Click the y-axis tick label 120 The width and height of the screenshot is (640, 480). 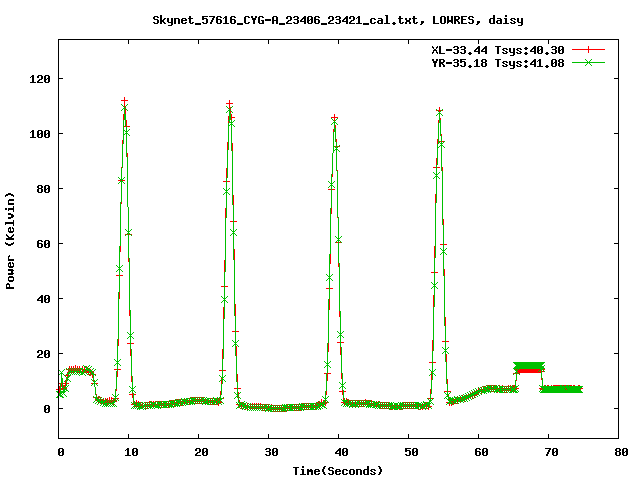[40, 79]
